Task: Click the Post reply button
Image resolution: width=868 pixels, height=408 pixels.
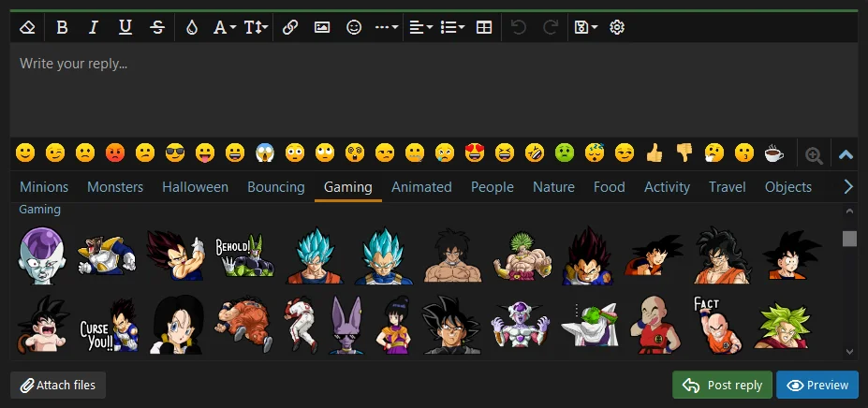Action: tap(723, 386)
